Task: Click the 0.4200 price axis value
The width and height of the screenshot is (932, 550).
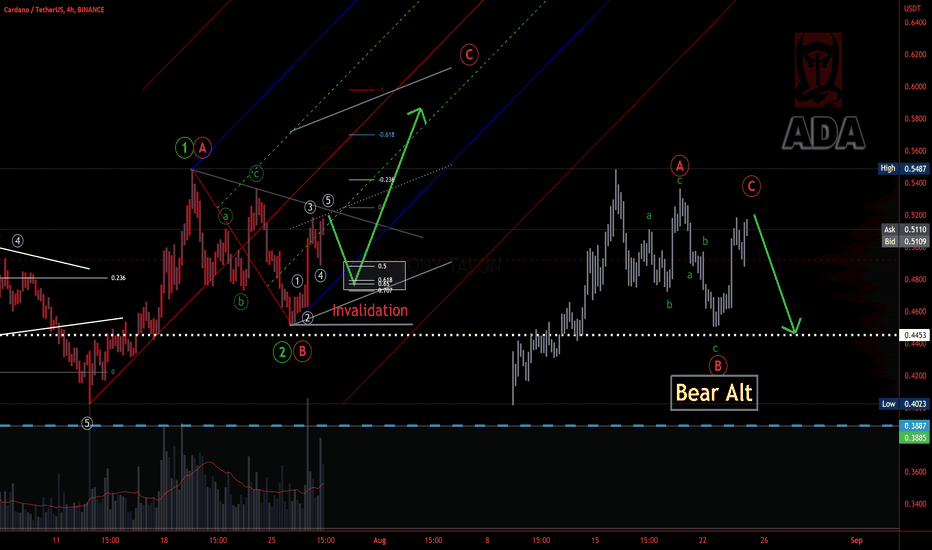Action: tap(915, 376)
